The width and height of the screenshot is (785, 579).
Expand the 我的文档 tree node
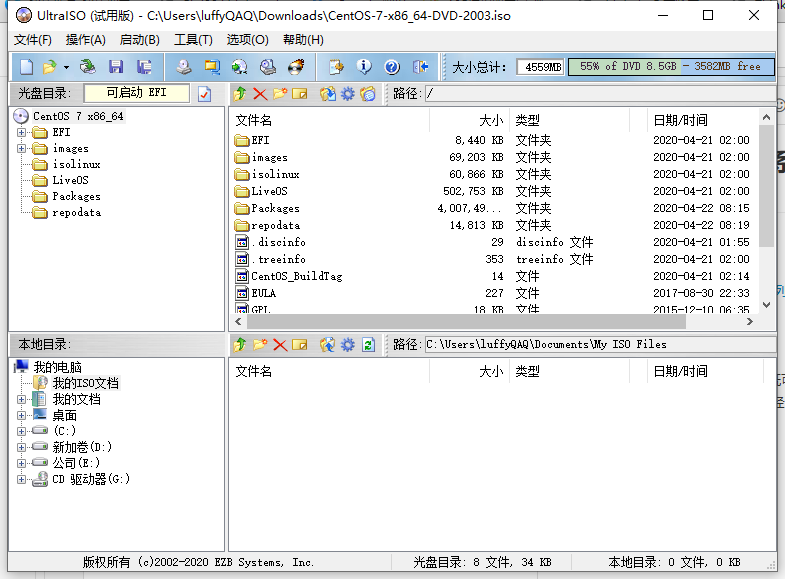click(x=22, y=399)
